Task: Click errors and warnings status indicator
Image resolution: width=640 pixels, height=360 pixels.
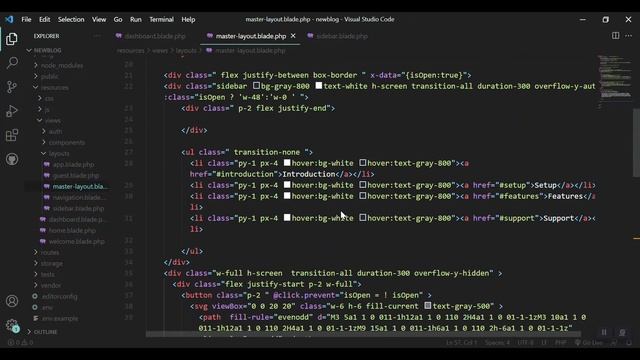Action: point(20,343)
